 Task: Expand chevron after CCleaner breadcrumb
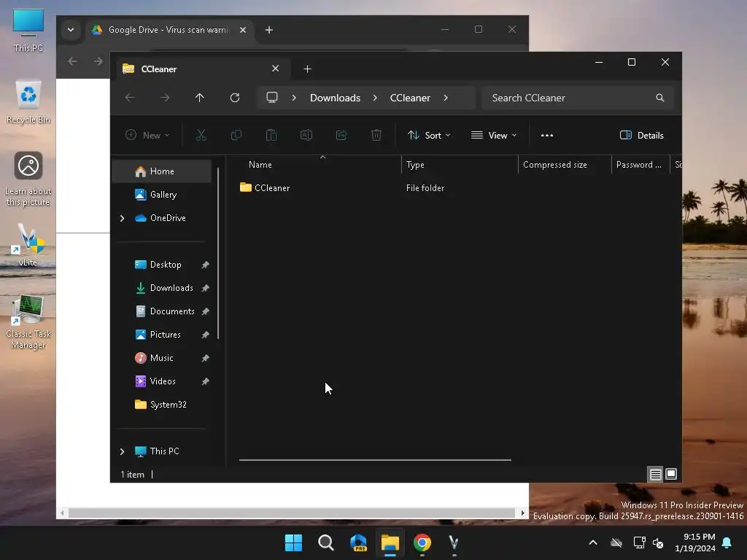point(446,98)
